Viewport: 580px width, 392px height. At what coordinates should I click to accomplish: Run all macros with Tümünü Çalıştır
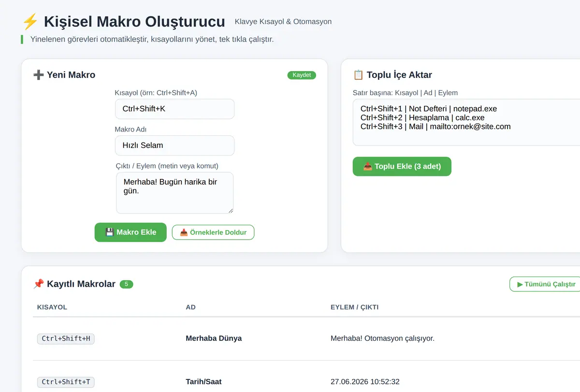(x=545, y=284)
